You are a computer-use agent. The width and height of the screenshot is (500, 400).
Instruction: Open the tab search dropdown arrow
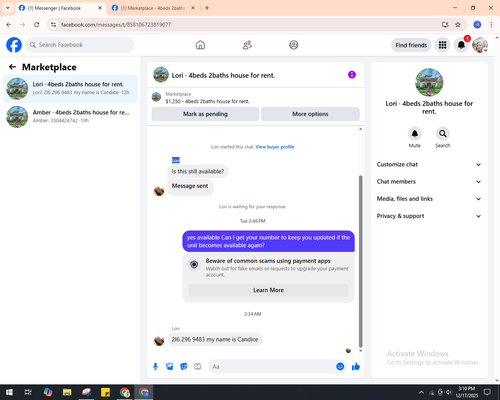click(8, 8)
